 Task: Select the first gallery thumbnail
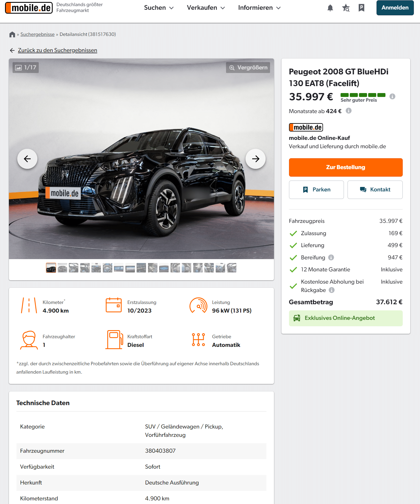pos(51,268)
